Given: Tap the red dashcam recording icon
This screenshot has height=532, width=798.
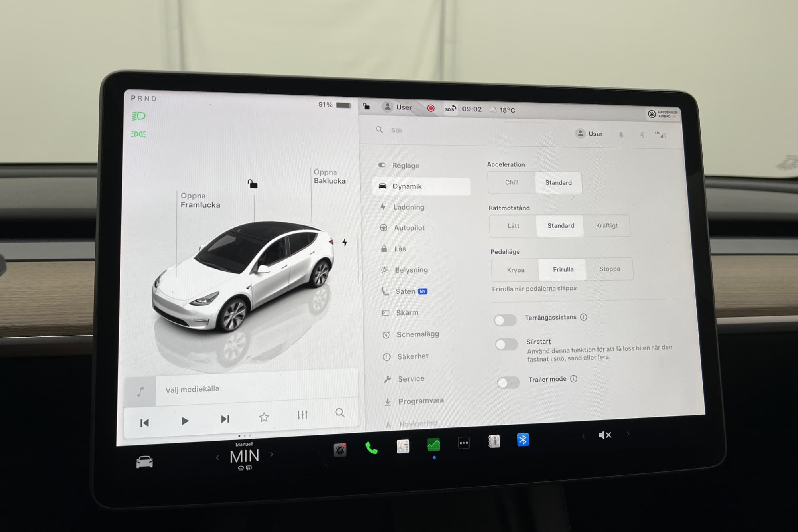Looking at the screenshot, I should tap(431, 108).
